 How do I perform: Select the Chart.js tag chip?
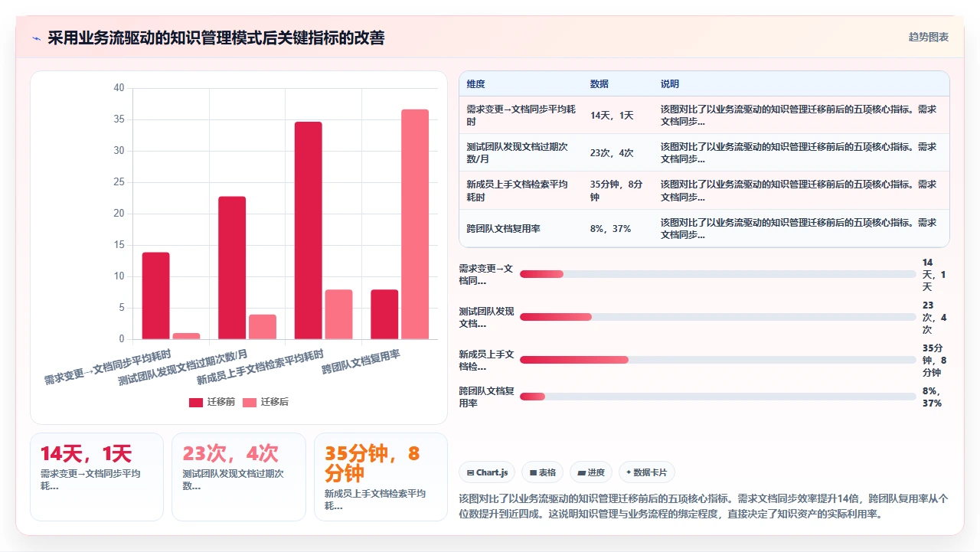pyautogui.click(x=487, y=472)
